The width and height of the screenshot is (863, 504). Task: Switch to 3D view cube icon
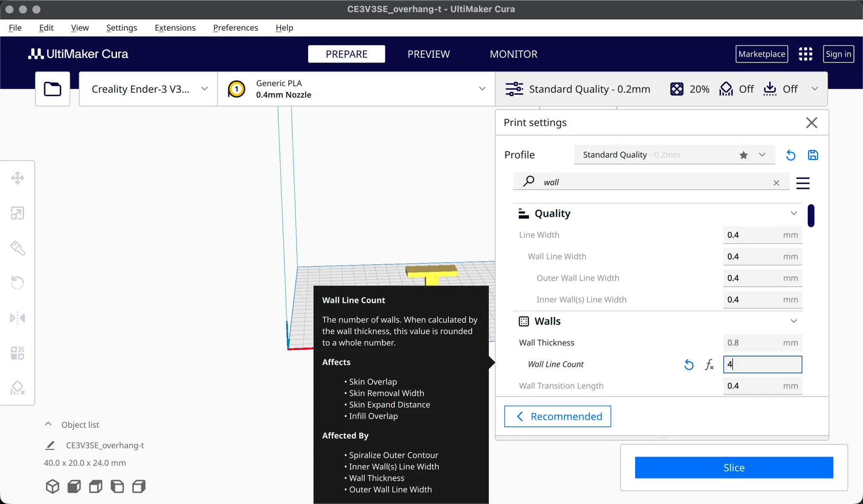tap(53, 486)
